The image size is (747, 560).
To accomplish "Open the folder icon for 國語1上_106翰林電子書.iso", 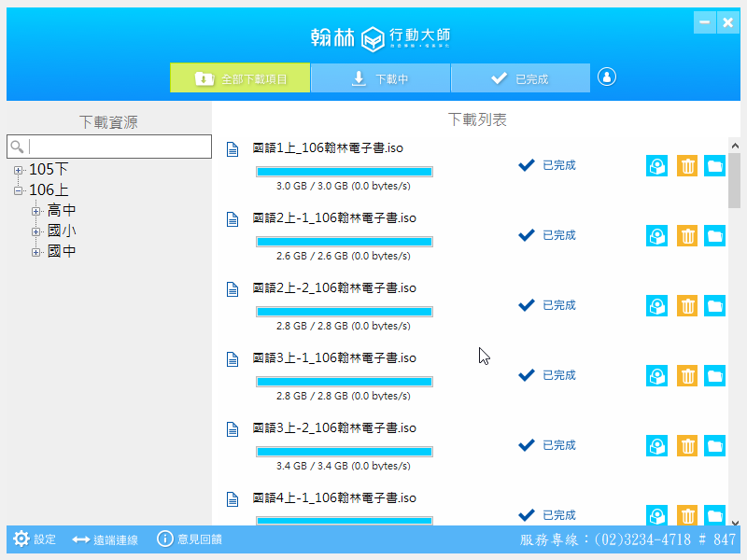I will (714, 166).
